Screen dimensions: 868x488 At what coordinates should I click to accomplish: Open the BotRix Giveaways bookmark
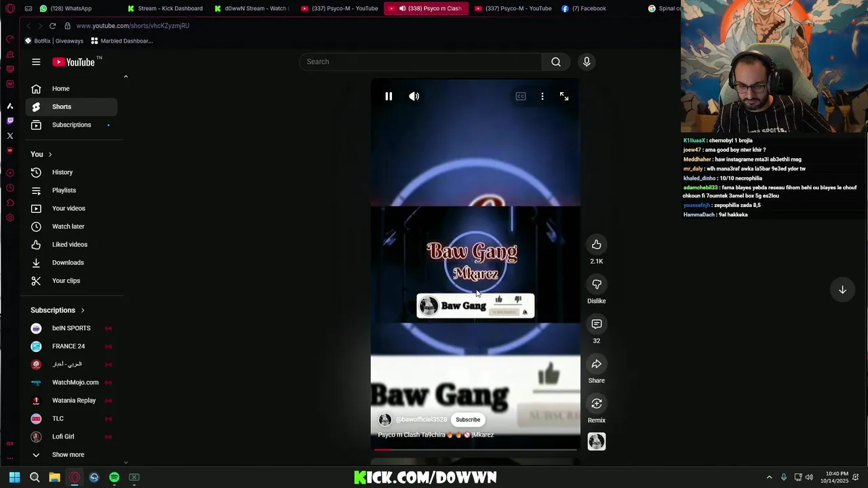point(54,41)
